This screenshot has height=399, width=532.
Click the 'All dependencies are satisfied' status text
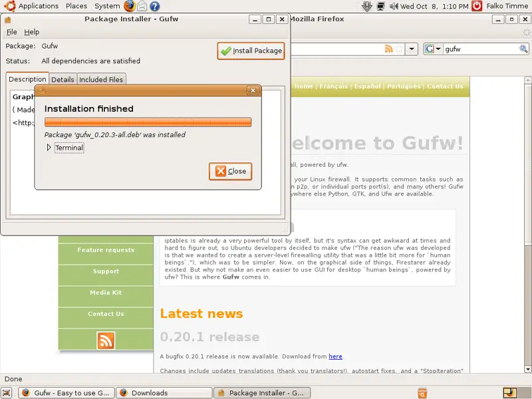[90, 61]
